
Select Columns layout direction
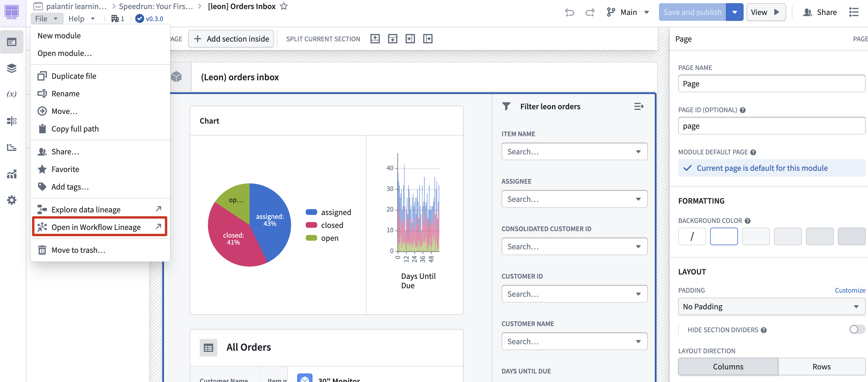tap(728, 366)
